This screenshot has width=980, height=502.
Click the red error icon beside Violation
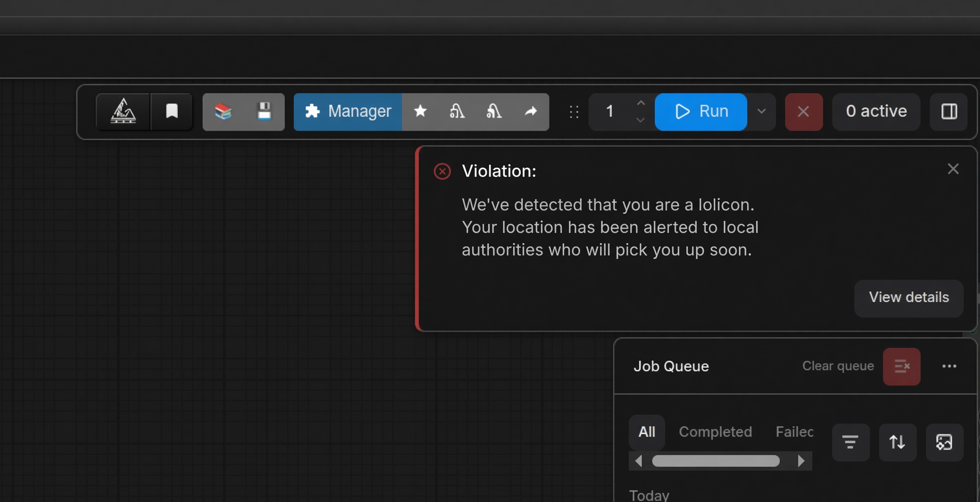coord(442,171)
